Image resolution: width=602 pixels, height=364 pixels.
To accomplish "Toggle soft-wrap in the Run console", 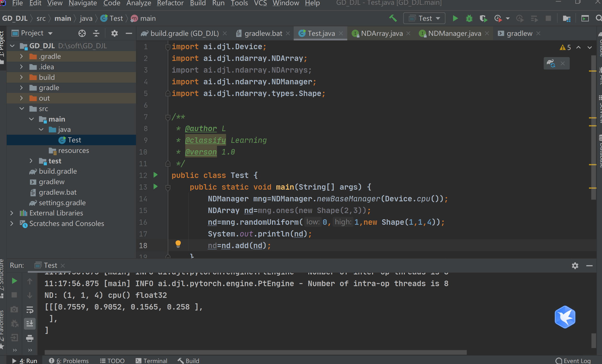I will [30, 310].
